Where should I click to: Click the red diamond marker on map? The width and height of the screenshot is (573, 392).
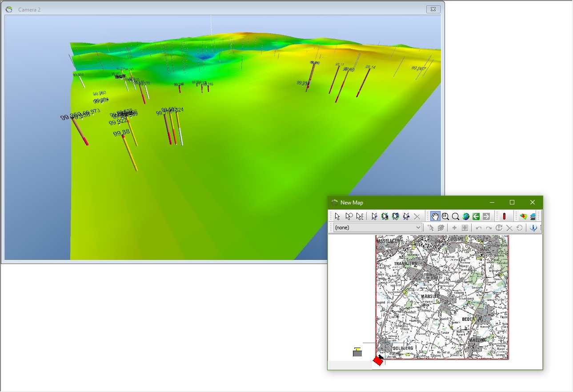tap(378, 361)
